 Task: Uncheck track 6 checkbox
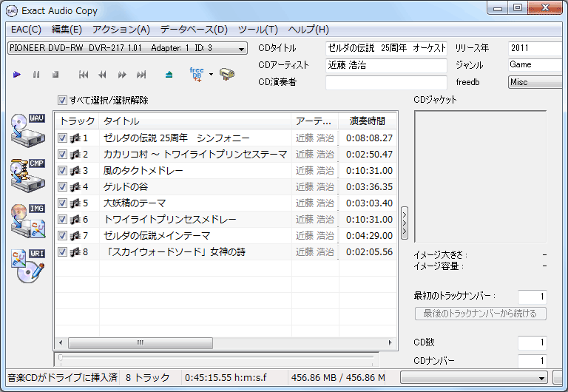(x=62, y=220)
